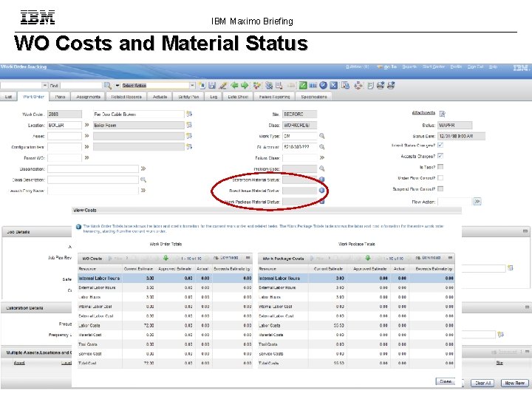Viewport: 532px width, 399px height.
Task: Open the Parent WO chevron menu
Action: (86, 158)
